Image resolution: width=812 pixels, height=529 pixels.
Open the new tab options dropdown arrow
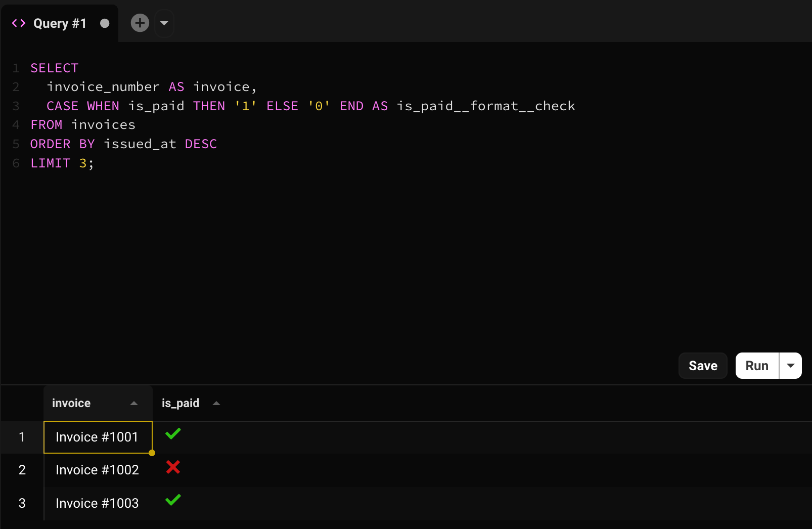point(164,23)
